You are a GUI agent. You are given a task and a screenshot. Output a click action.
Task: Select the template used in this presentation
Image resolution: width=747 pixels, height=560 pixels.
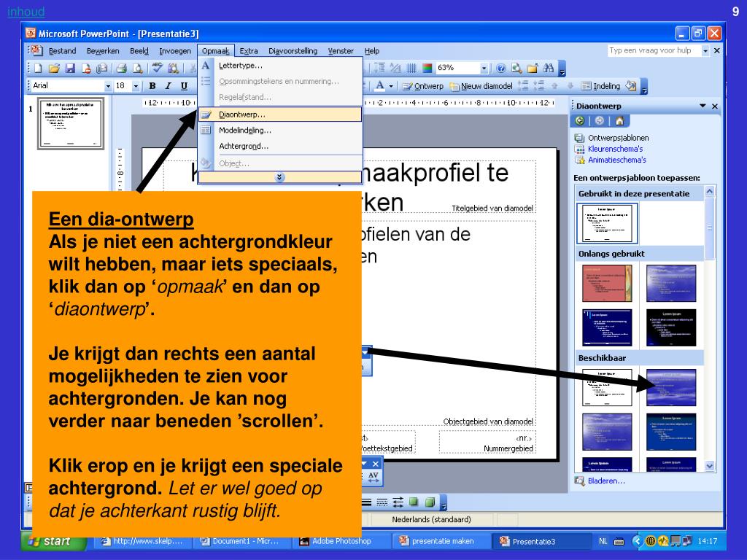(x=607, y=223)
